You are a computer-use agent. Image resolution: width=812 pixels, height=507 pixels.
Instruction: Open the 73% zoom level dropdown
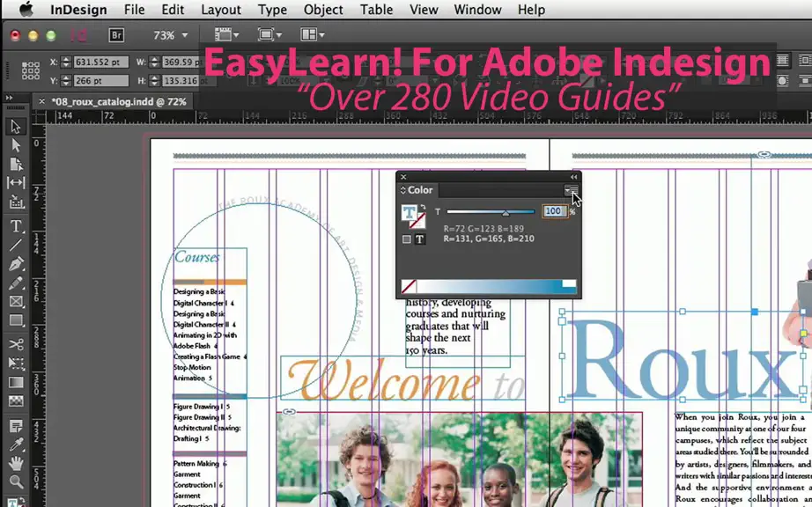point(170,35)
